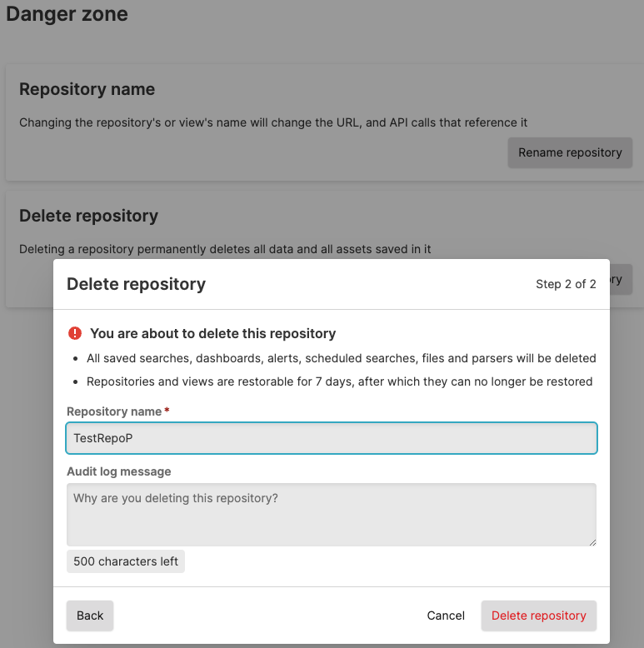
Task: Focus the Audit log message textarea
Action: [332, 514]
